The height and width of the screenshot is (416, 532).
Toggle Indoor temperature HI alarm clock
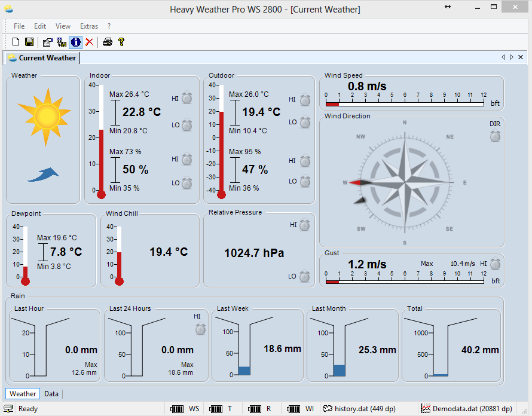[x=186, y=98]
